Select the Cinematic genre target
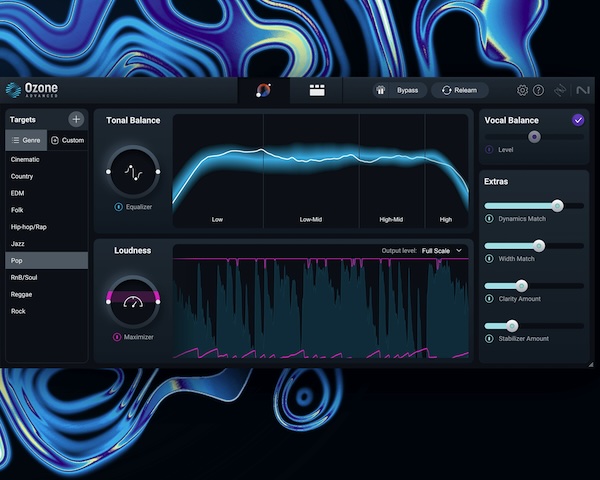 coord(47,159)
